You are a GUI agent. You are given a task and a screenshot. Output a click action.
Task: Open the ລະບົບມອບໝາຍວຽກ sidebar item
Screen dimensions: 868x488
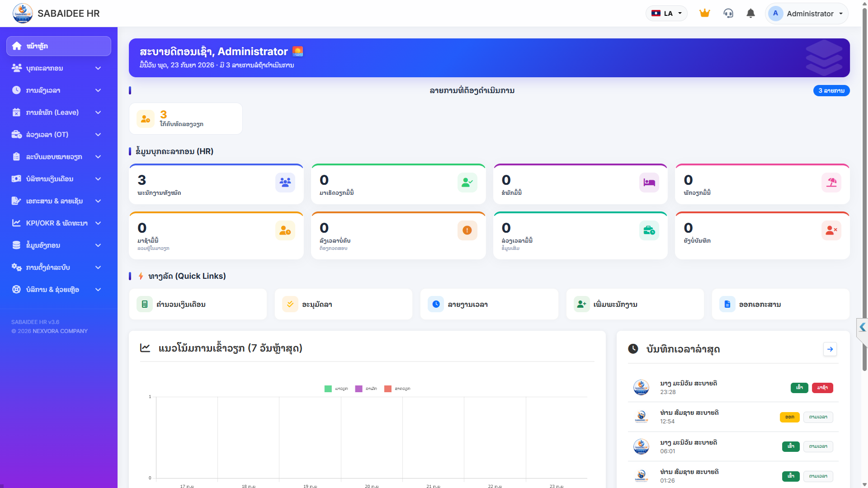[59, 157]
